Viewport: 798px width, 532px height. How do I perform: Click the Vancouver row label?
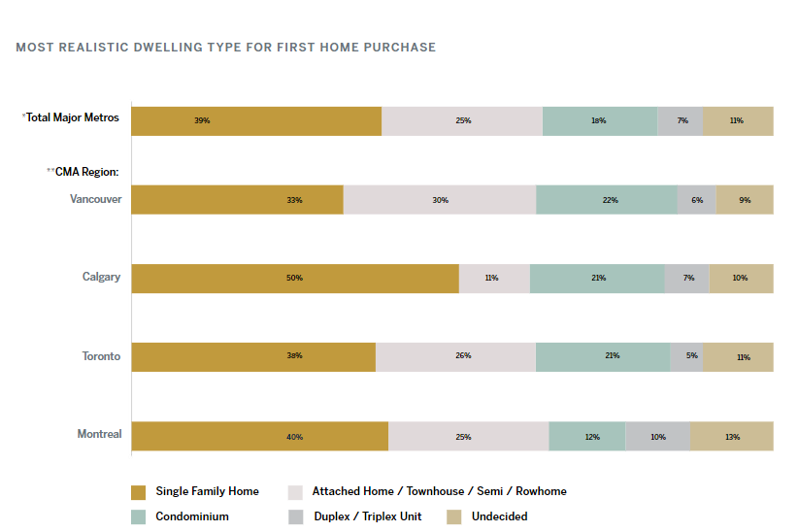96,199
